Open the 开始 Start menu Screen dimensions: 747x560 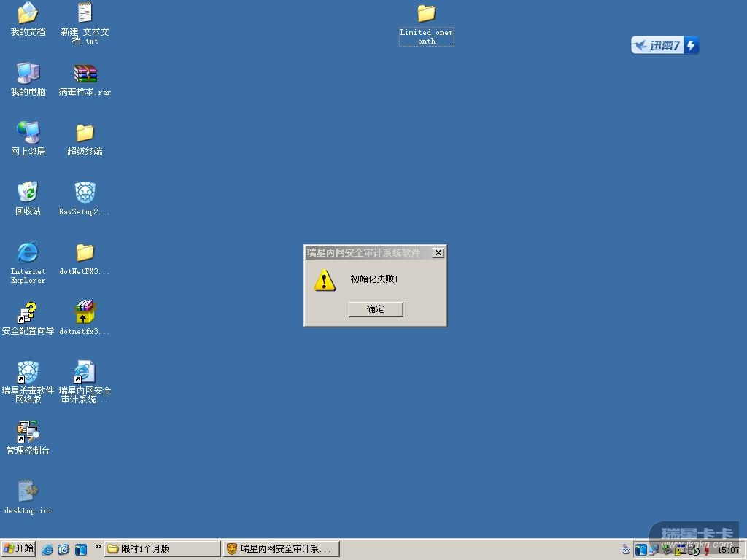[x=19, y=549]
